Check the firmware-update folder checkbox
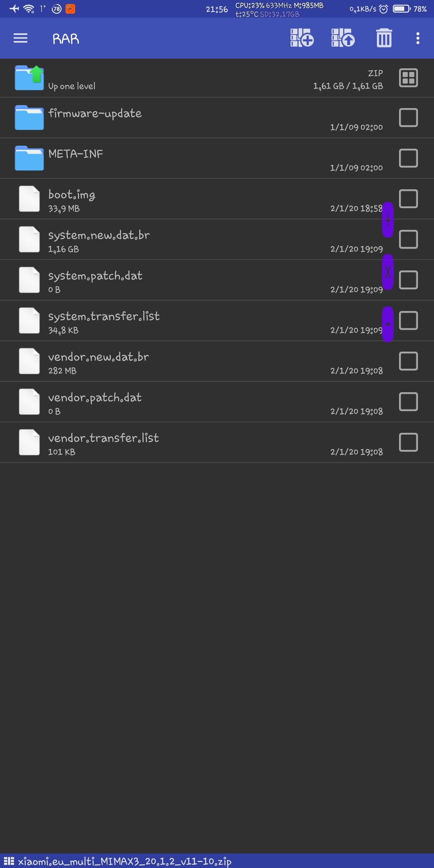Image resolution: width=434 pixels, height=868 pixels. point(408,118)
